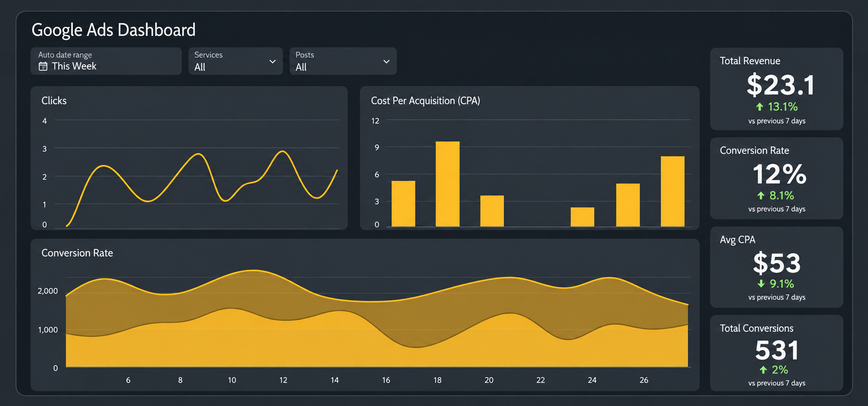
Task: Click the green up arrow beside 13.1%
Action: tap(760, 107)
